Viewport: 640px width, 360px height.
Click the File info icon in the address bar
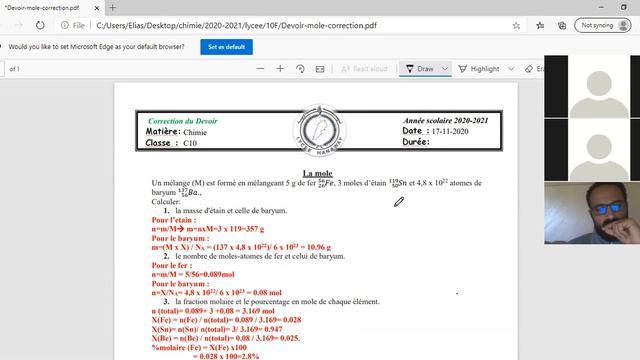pyautogui.click(x=73, y=25)
